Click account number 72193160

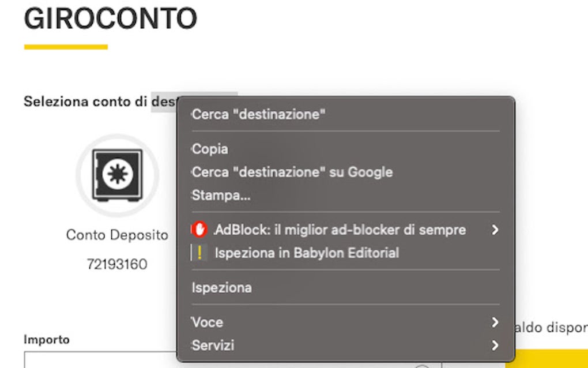click(x=117, y=265)
